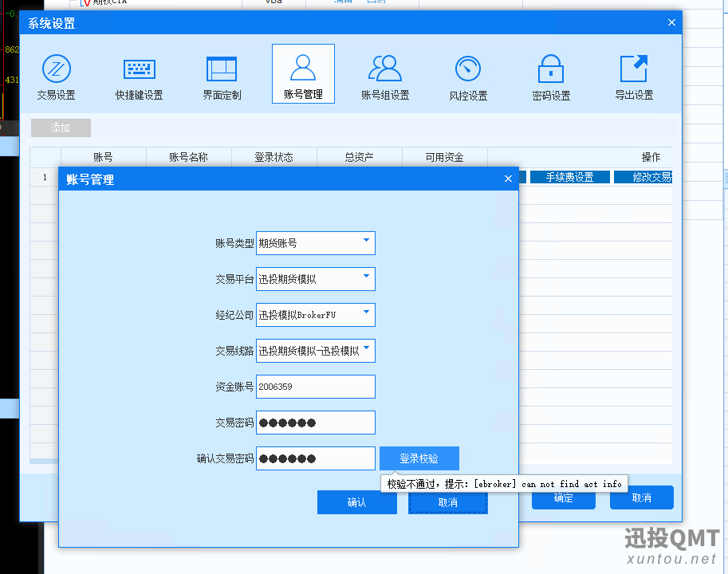Open the 界面定制 layout icon

[222, 77]
